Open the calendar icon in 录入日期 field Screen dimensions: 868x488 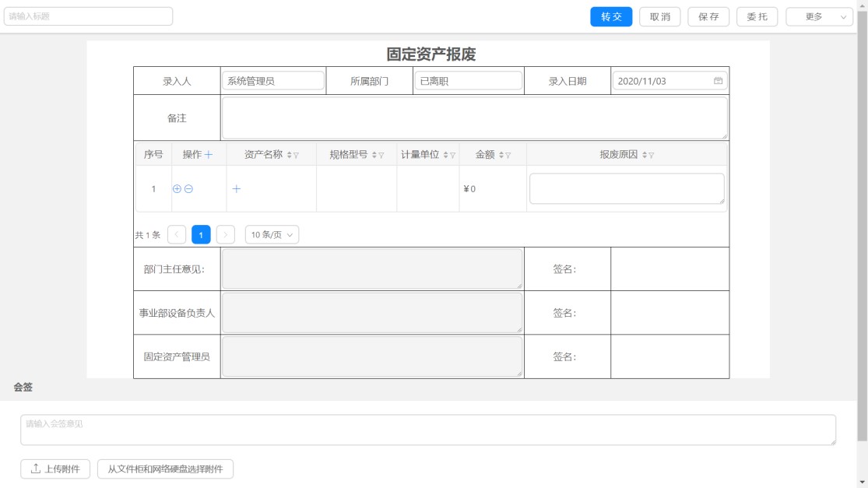click(x=718, y=81)
